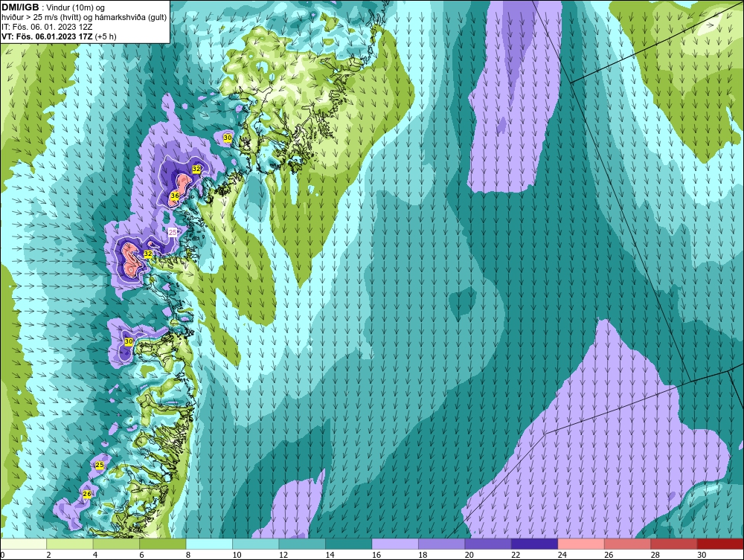Screen dimensions: 744x560
Task: Click the 24–26 m/s pink swatch
Action: [581, 544]
